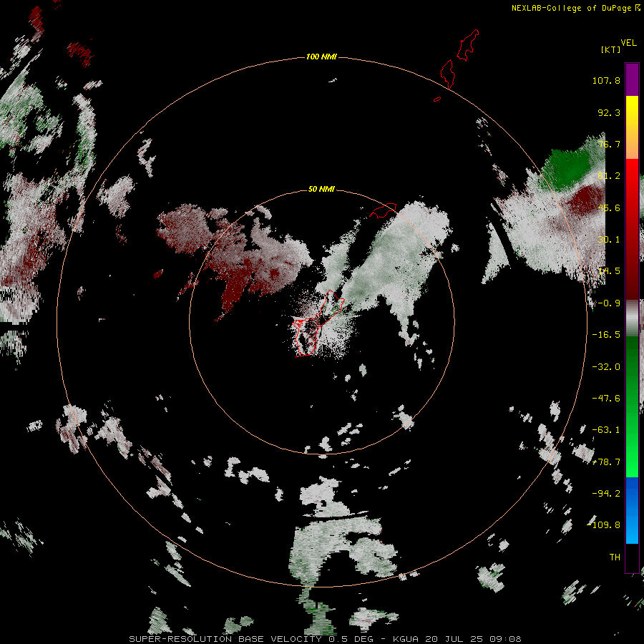
Task: Click the small island outline near 50 NMI ring
Action: click(384, 210)
